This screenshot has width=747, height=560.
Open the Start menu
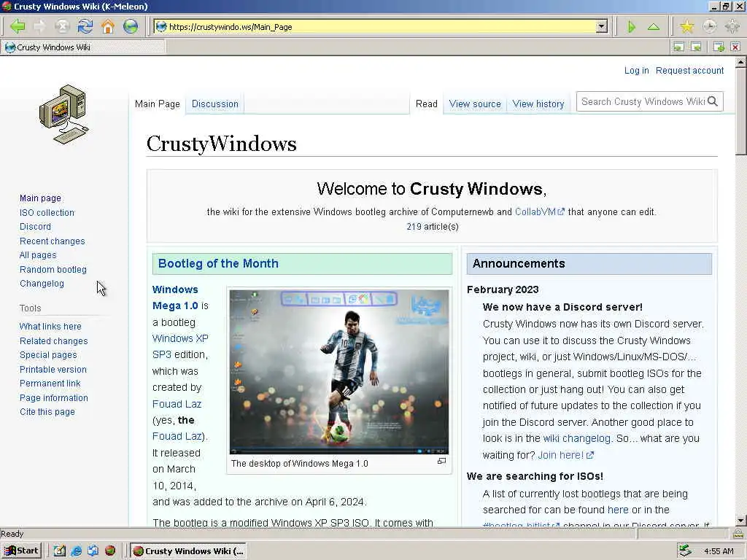click(21, 551)
